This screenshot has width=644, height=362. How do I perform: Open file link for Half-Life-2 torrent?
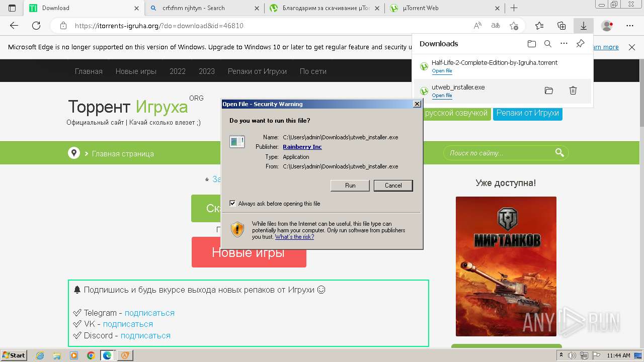442,71
